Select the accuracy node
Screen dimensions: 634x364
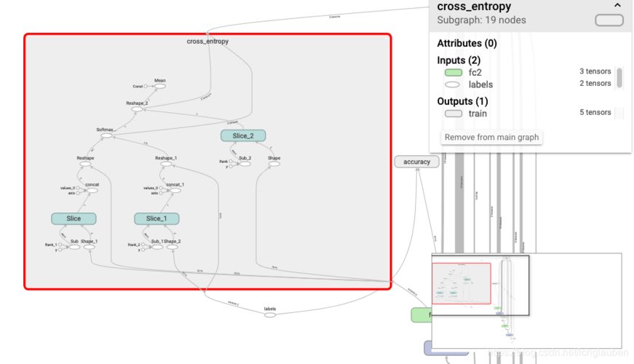tap(417, 162)
